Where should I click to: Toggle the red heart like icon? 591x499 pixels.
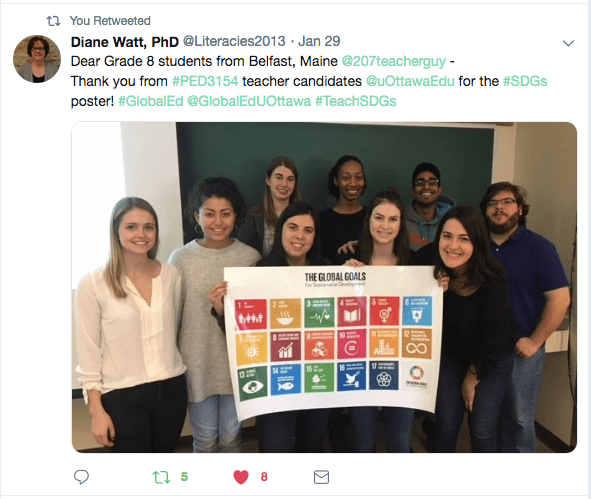coord(241,477)
